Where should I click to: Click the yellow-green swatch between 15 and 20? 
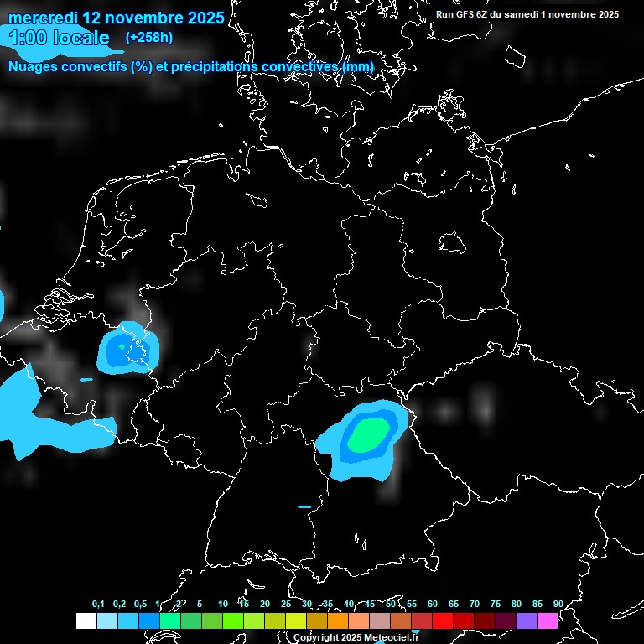(x=254, y=621)
